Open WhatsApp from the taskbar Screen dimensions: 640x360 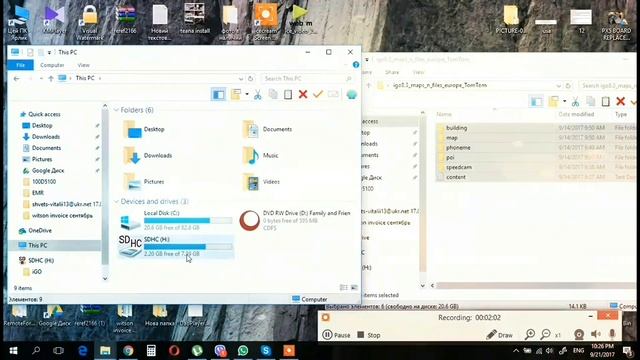click(x=243, y=351)
